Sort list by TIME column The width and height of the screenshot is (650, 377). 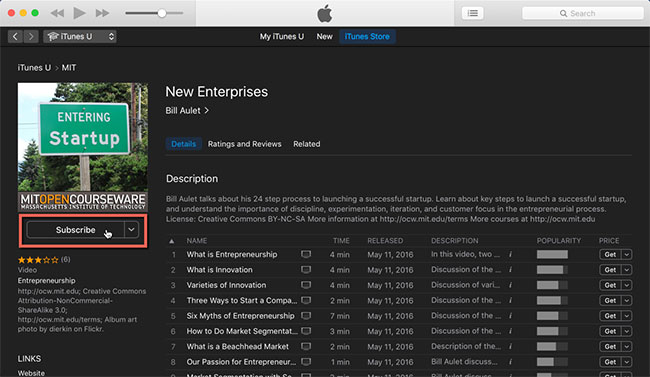[x=341, y=241]
